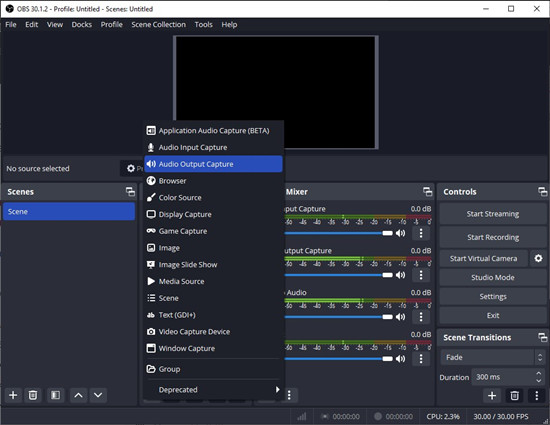Pop out the Audio Mixer dock
This screenshot has height=425, width=550.
(427, 191)
